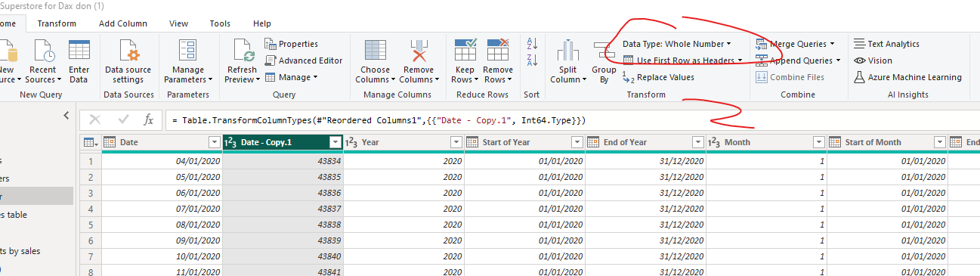Click grayed Combine Files
The width and height of the screenshot is (980, 276).
click(790, 77)
